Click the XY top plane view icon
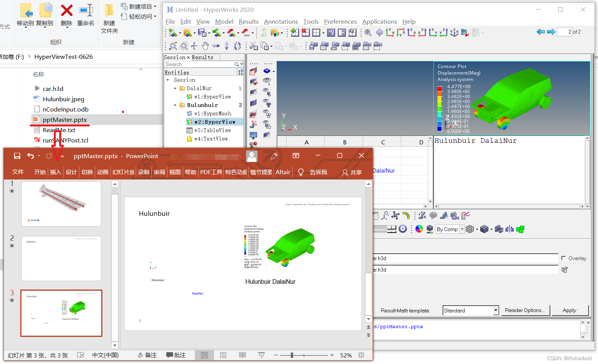Viewport: 598px width, 364px height. (x=390, y=32)
